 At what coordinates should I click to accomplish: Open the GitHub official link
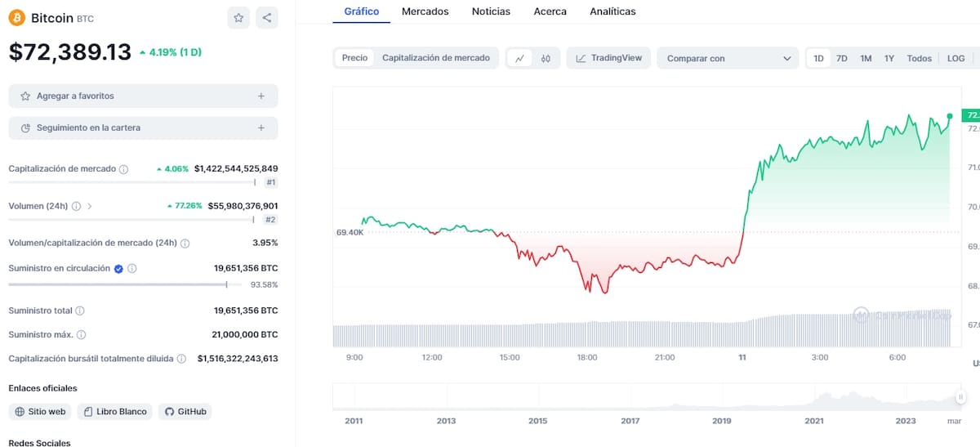(x=185, y=412)
